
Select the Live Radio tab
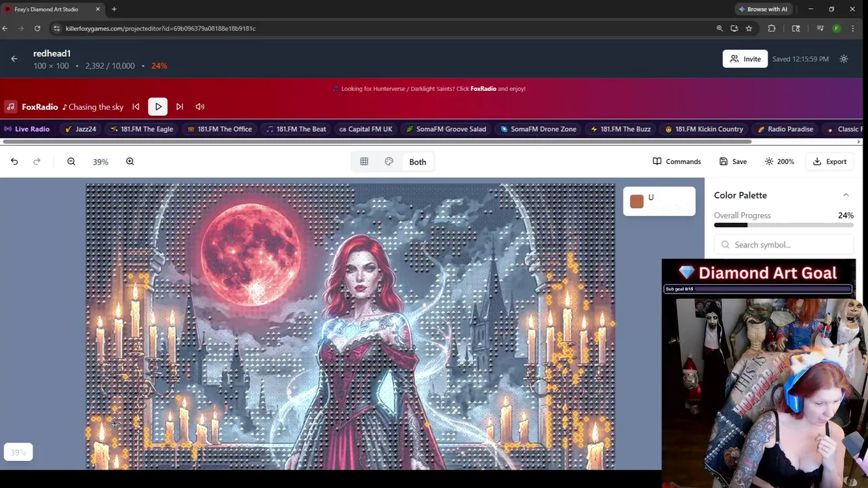[x=27, y=129]
